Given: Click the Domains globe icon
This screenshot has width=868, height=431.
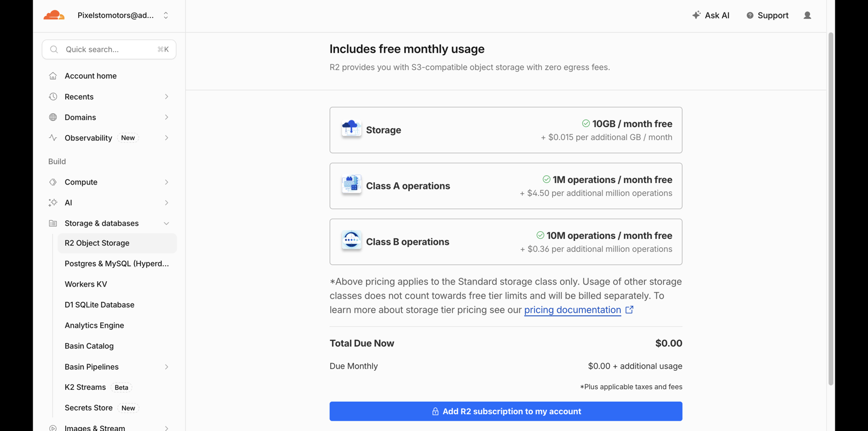Looking at the screenshot, I should [53, 117].
